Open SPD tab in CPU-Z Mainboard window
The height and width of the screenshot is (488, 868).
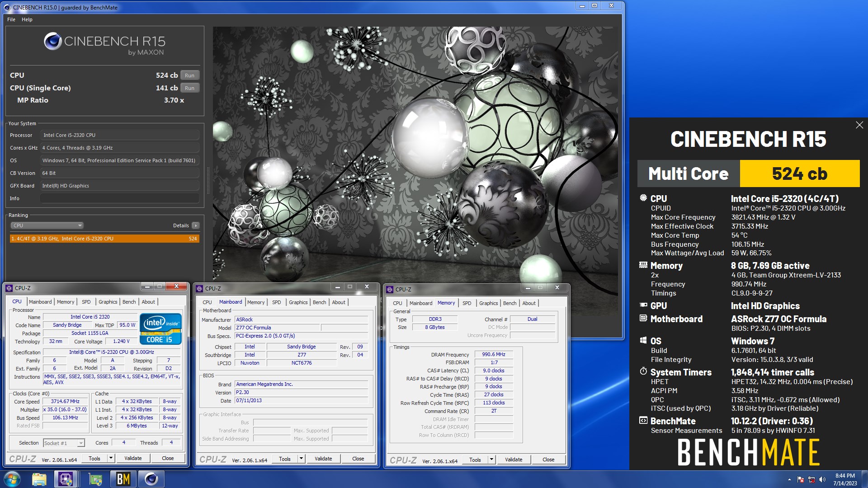pos(277,302)
